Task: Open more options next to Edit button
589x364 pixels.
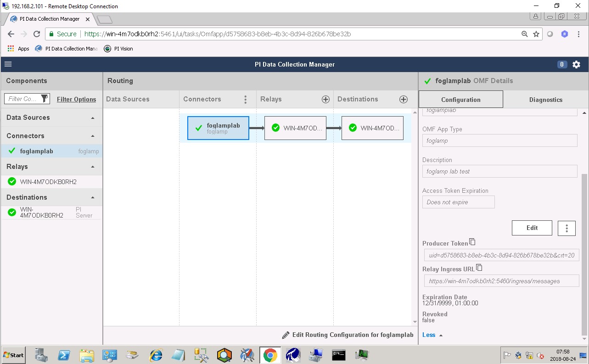Action: [x=567, y=228]
